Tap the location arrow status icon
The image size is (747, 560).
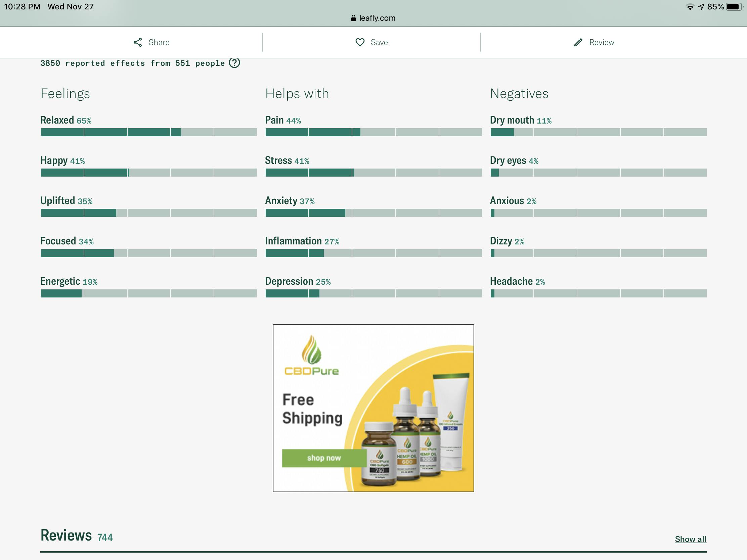(x=701, y=7)
